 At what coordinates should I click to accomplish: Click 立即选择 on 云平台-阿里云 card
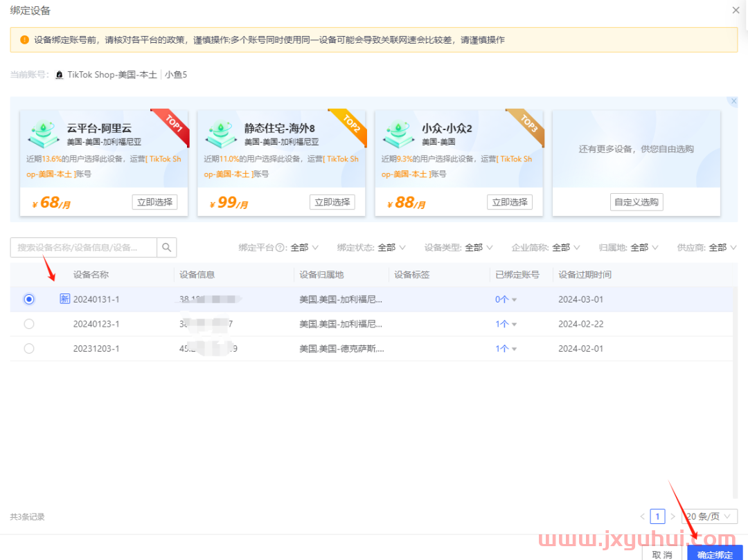coord(154,202)
